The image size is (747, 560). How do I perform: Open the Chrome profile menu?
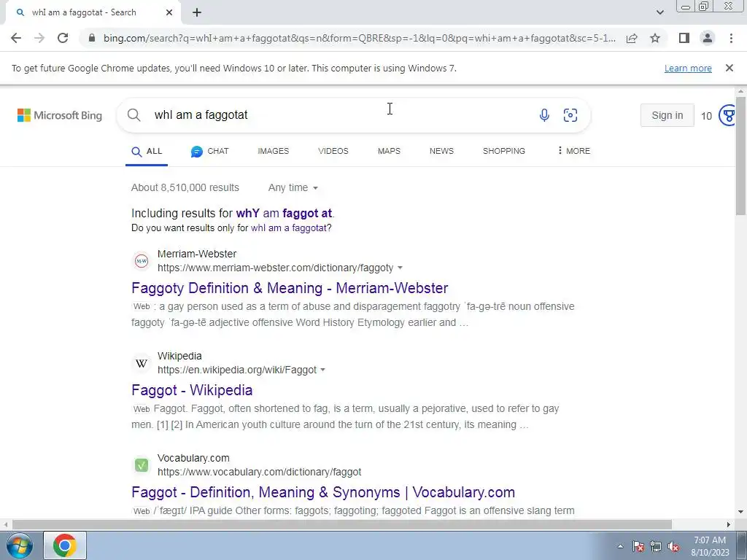pyautogui.click(x=708, y=38)
